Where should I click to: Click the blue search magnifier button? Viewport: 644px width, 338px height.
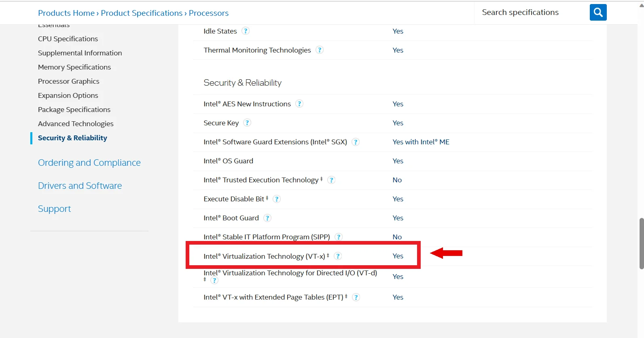click(598, 13)
